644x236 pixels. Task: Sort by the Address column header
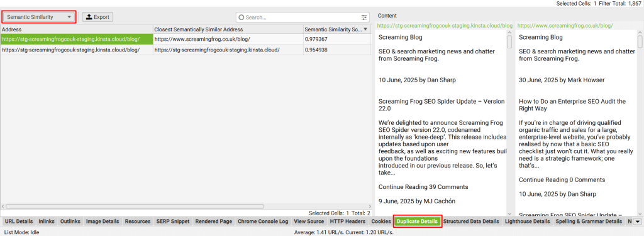pyautogui.click(x=76, y=29)
